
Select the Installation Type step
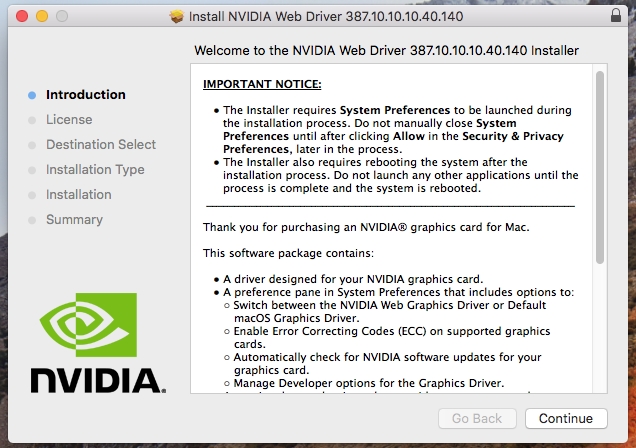pyautogui.click(x=95, y=169)
